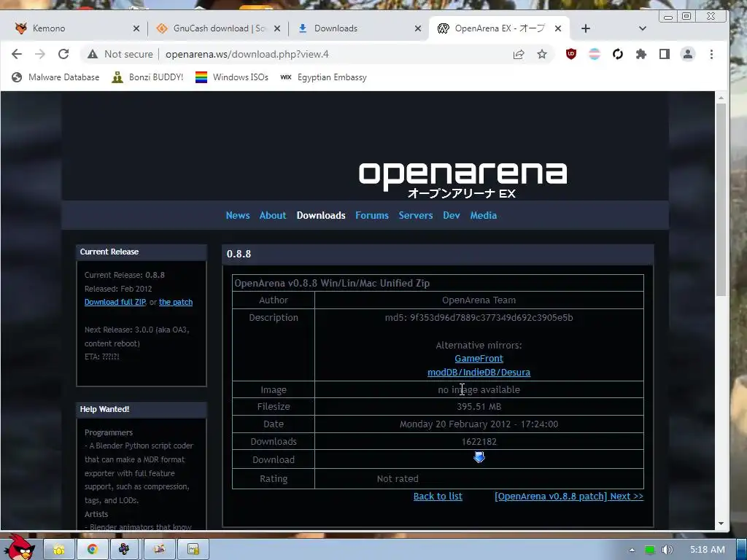The height and width of the screenshot is (560, 747).
Task: Switch to the Downloads tab
Action: 358,28
